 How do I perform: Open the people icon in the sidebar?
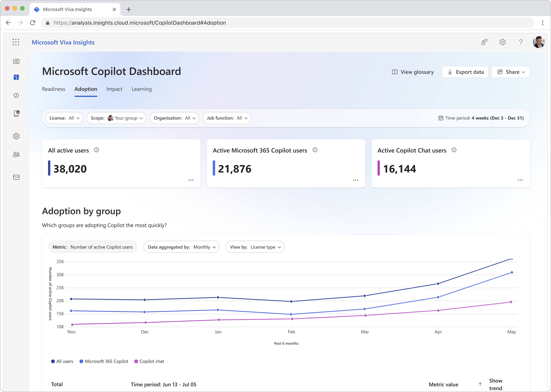coord(16,155)
